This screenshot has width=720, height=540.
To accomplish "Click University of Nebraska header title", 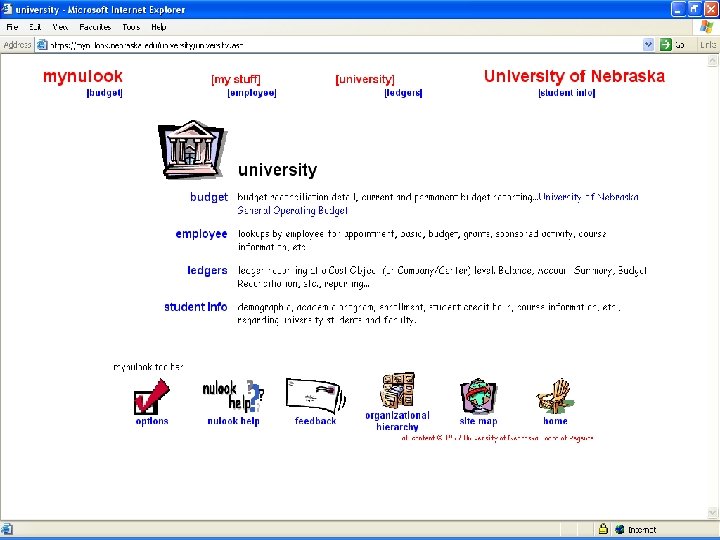I will 574,76.
